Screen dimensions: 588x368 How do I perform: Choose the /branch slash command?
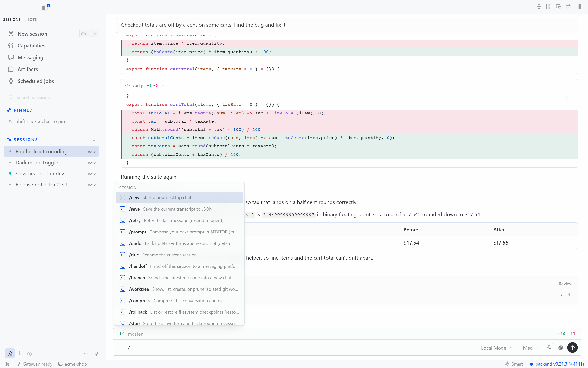pos(179,278)
